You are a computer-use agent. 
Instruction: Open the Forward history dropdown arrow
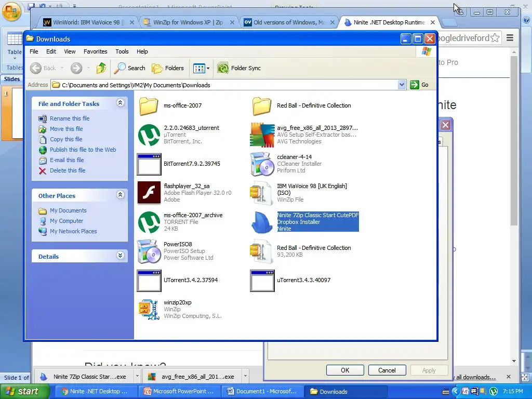coord(88,68)
